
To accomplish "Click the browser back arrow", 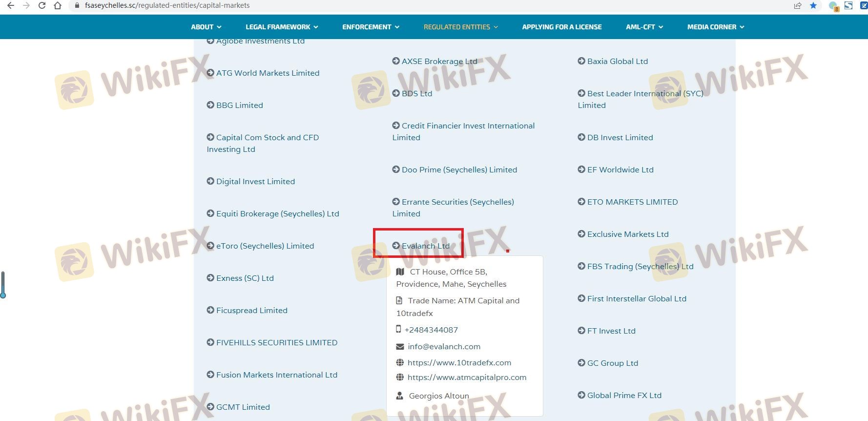I will coord(10,6).
